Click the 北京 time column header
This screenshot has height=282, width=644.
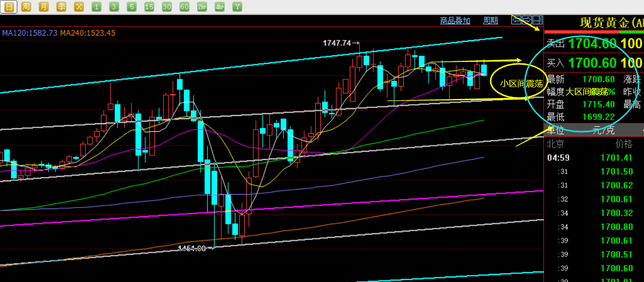click(x=555, y=144)
